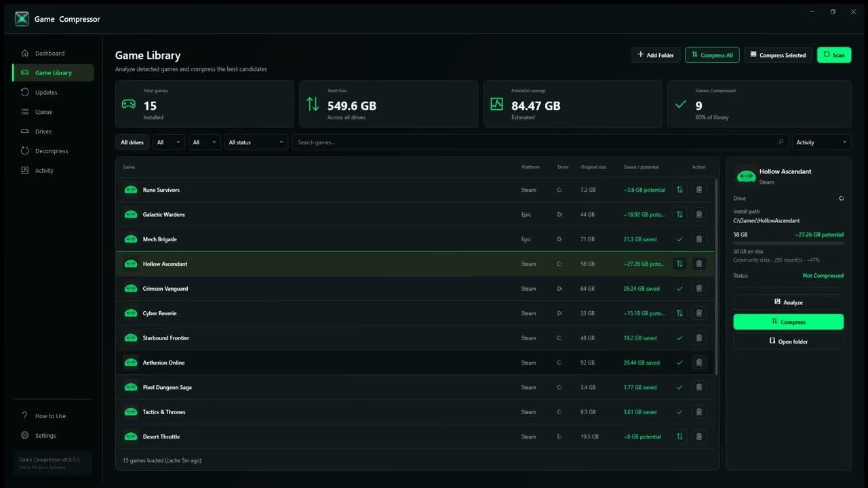Viewport: 868px width, 488px height.
Task: Click trash icon for Pixel Dungeon Saga
Action: (x=699, y=387)
